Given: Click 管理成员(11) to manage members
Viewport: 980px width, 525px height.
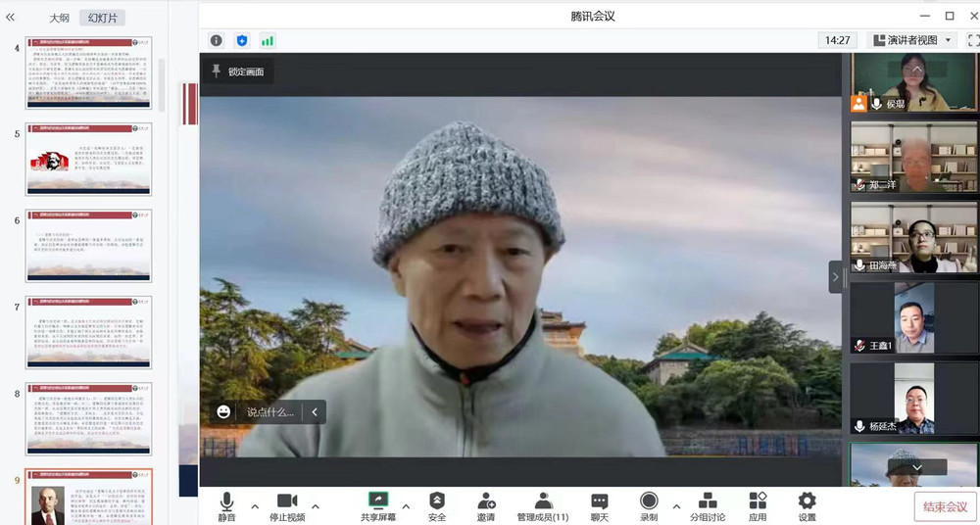Looking at the screenshot, I should tap(543, 505).
